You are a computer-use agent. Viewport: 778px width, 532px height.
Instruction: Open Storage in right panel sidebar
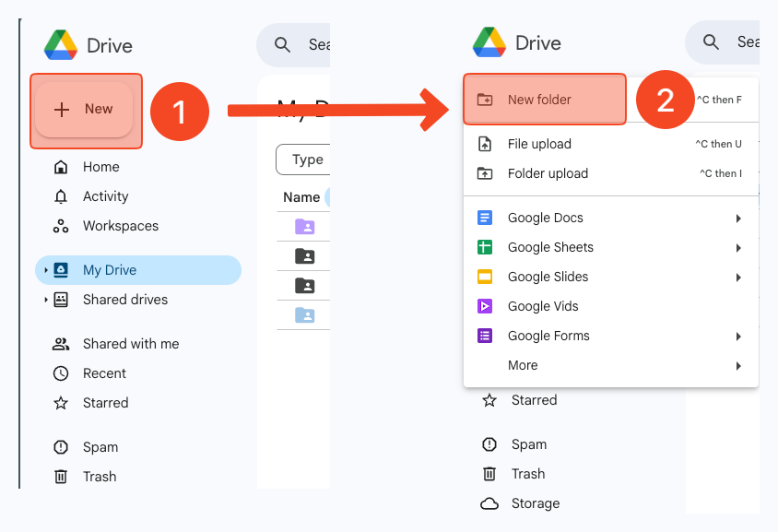click(520, 503)
